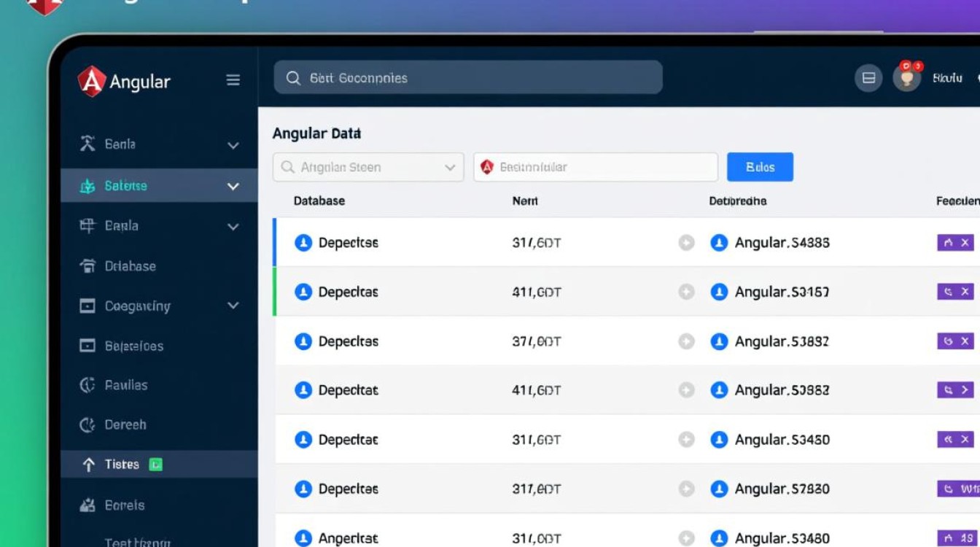Toggle the Angular icon in the search filter field
Viewport: 980px width, 547px height.
487,166
